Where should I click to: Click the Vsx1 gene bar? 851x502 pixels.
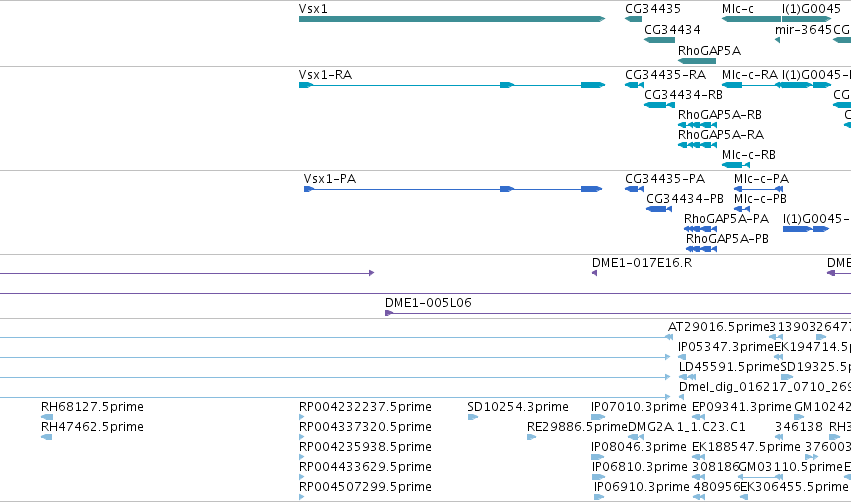pos(452,19)
